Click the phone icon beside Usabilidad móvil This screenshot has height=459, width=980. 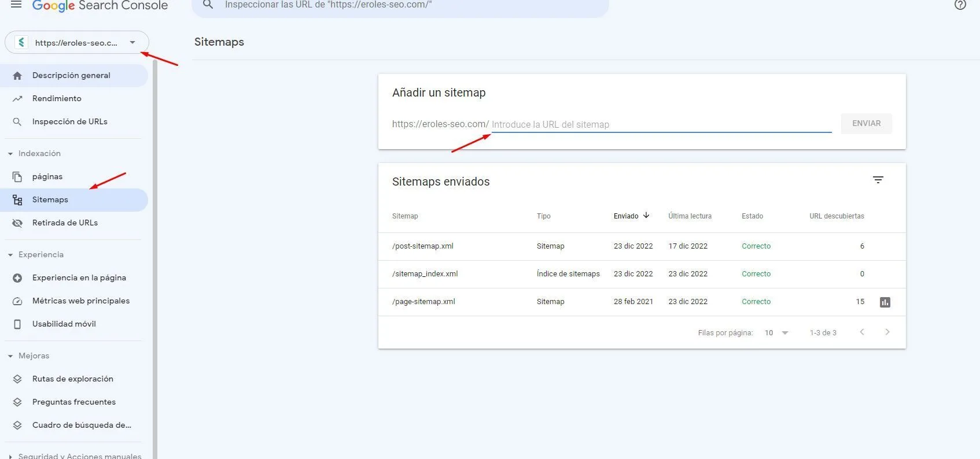pyautogui.click(x=17, y=324)
